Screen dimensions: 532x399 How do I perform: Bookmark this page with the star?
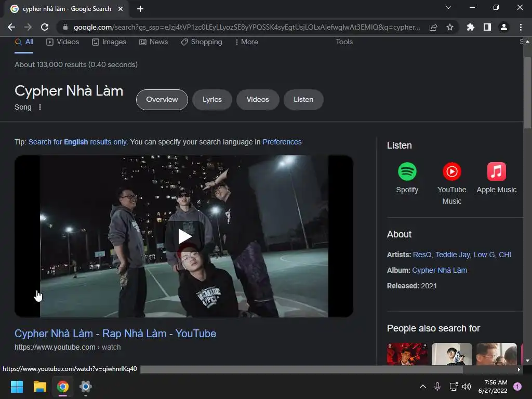450,27
